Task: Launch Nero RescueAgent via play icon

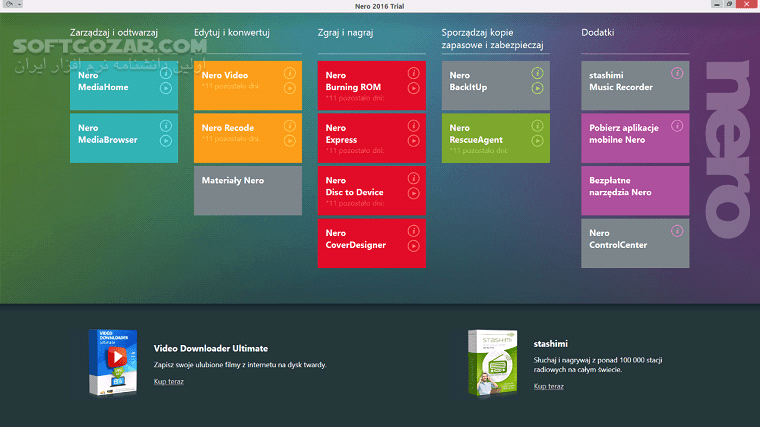Action: tap(537, 141)
